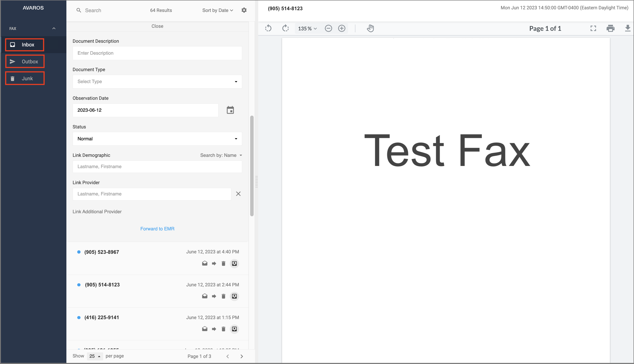The height and width of the screenshot is (364, 634).
Task: Rotate the fax document counterclockwise
Action: [268, 28]
